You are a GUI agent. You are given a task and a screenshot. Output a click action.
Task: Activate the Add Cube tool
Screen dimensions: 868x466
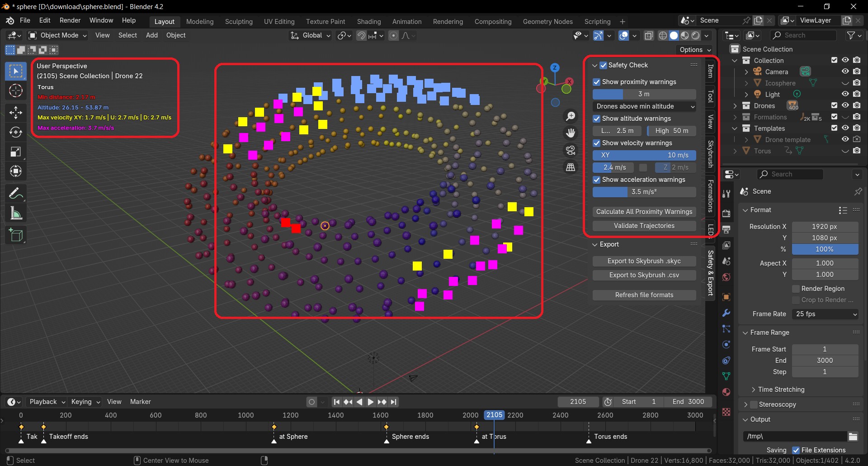tap(16, 235)
